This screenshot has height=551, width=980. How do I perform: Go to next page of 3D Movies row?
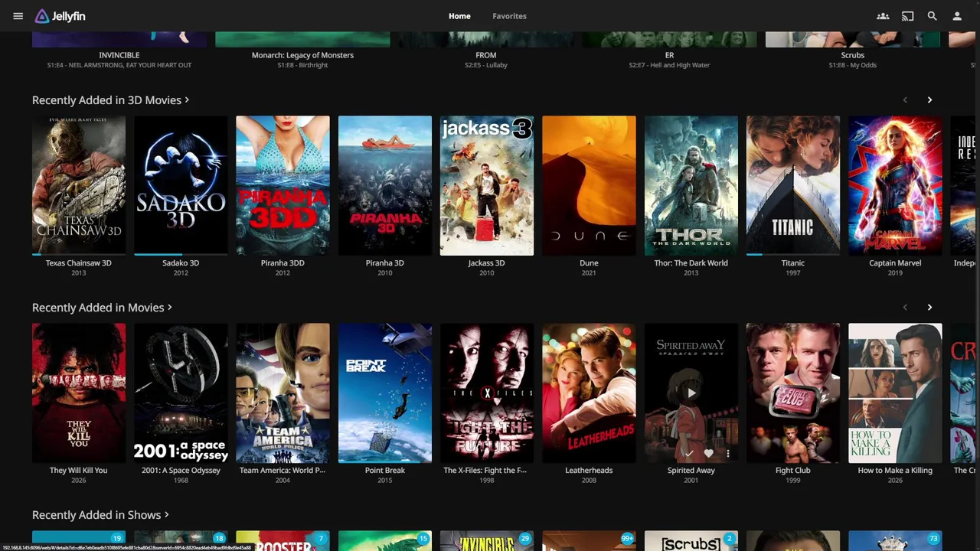click(929, 100)
